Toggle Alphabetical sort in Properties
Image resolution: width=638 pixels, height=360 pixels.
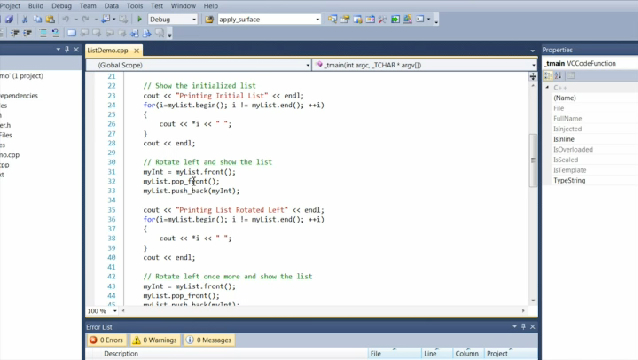click(558, 76)
